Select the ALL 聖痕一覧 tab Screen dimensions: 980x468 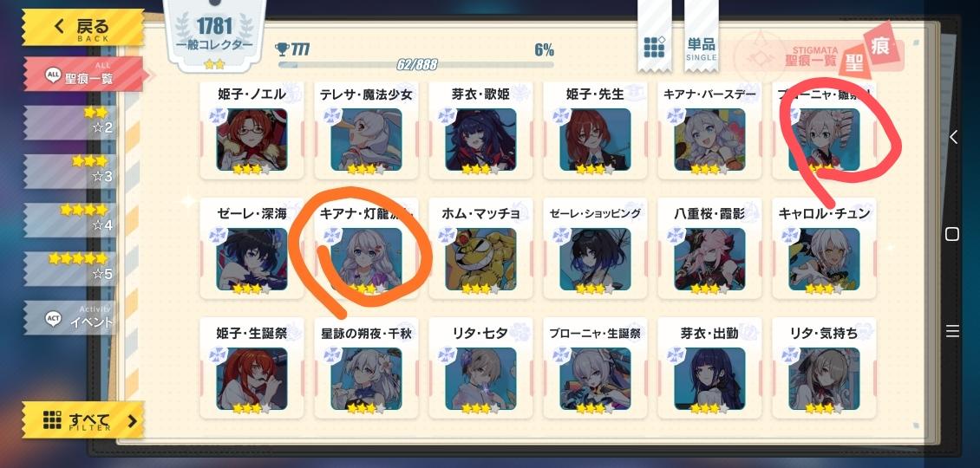pos(83,75)
